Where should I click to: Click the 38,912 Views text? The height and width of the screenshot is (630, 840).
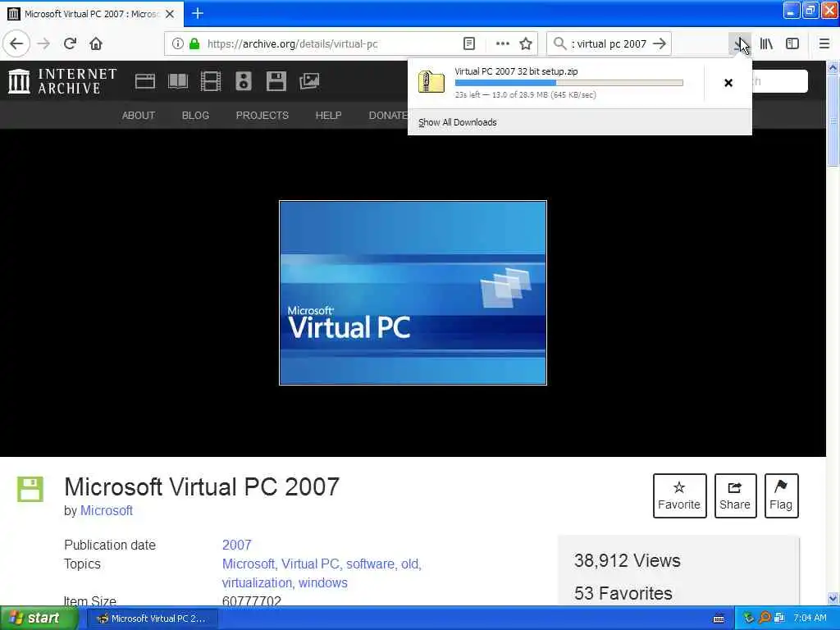(628, 561)
